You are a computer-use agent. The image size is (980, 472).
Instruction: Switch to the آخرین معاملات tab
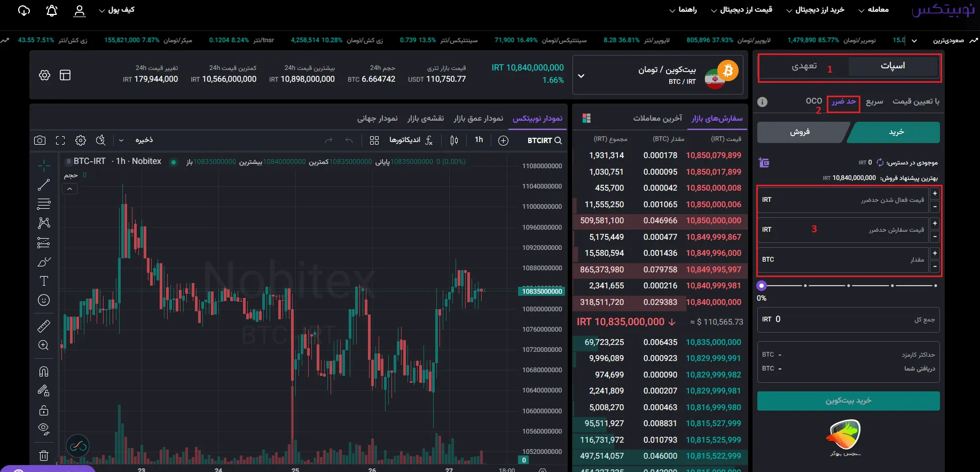[657, 119]
